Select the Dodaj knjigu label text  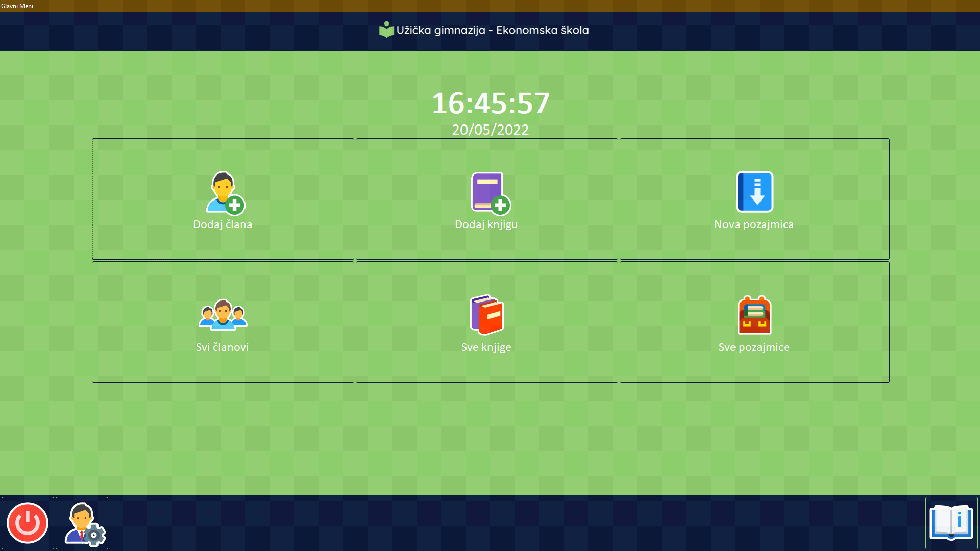pyautogui.click(x=486, y=224)
